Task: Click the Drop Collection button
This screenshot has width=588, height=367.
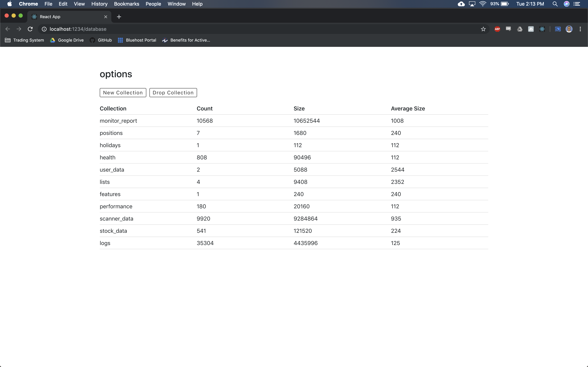Action: click(x=173, y=92)
